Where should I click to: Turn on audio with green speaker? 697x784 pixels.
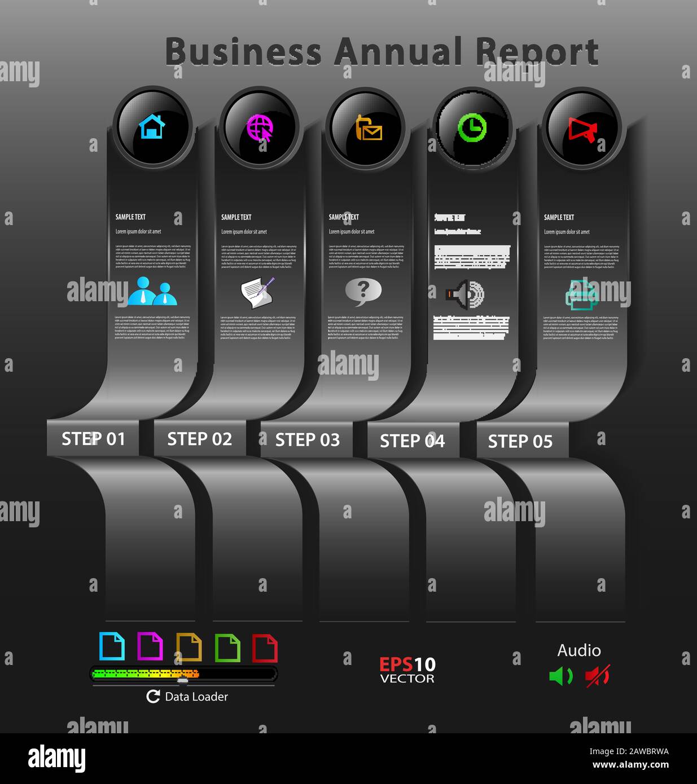561,676
